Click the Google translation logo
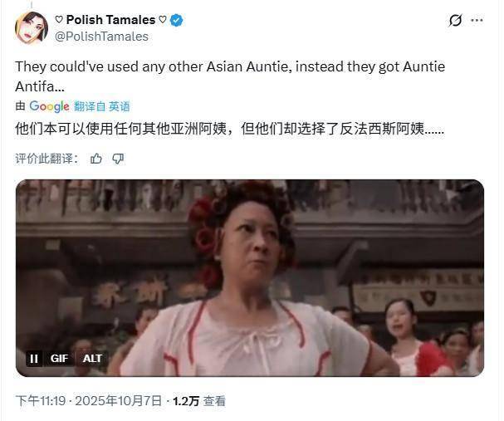The width and height of the screenshot is (504, 421). [49, 106]
